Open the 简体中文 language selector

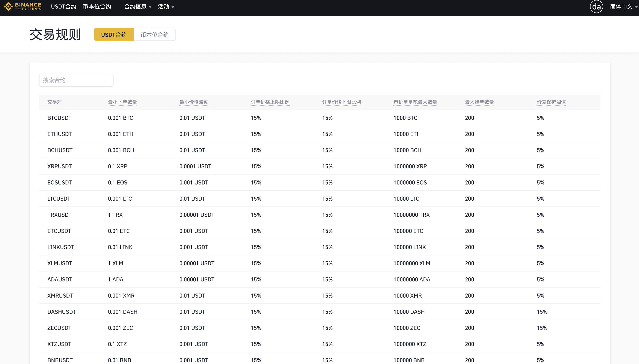(x=624, y=7)
